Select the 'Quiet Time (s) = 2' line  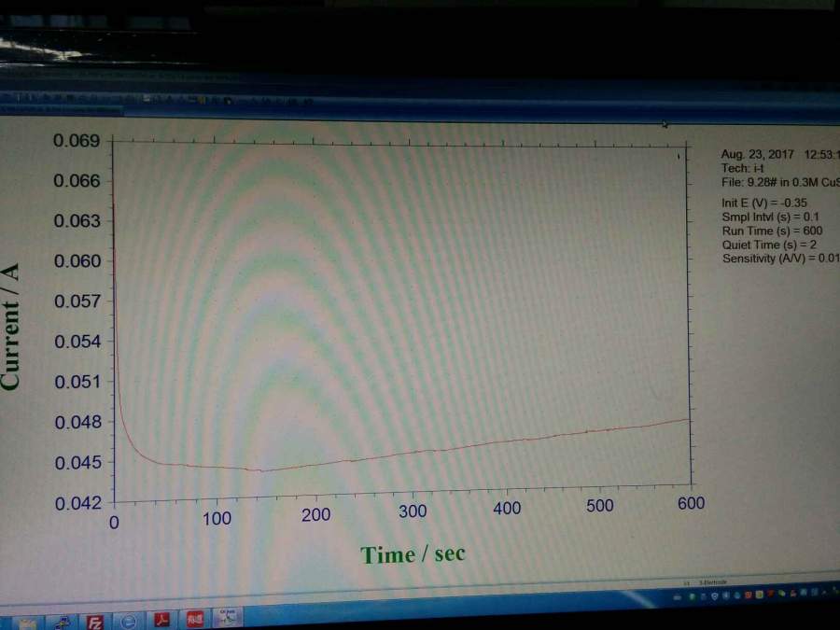769,245
